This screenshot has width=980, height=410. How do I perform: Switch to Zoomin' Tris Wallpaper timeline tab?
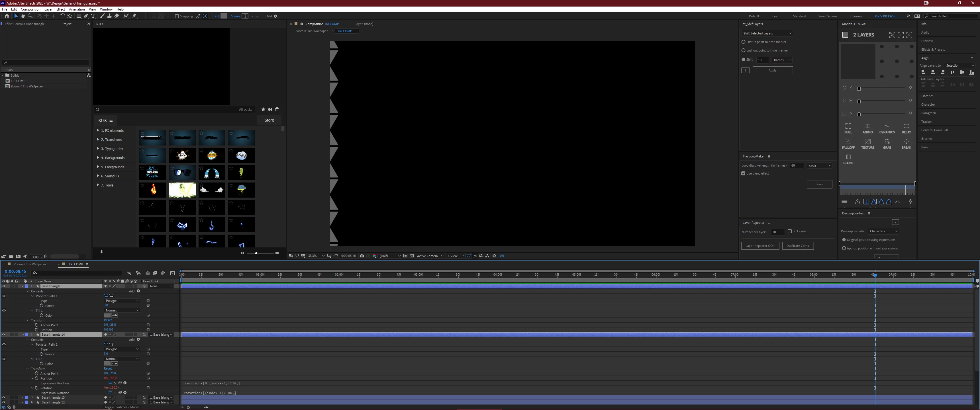click(30, 264)
